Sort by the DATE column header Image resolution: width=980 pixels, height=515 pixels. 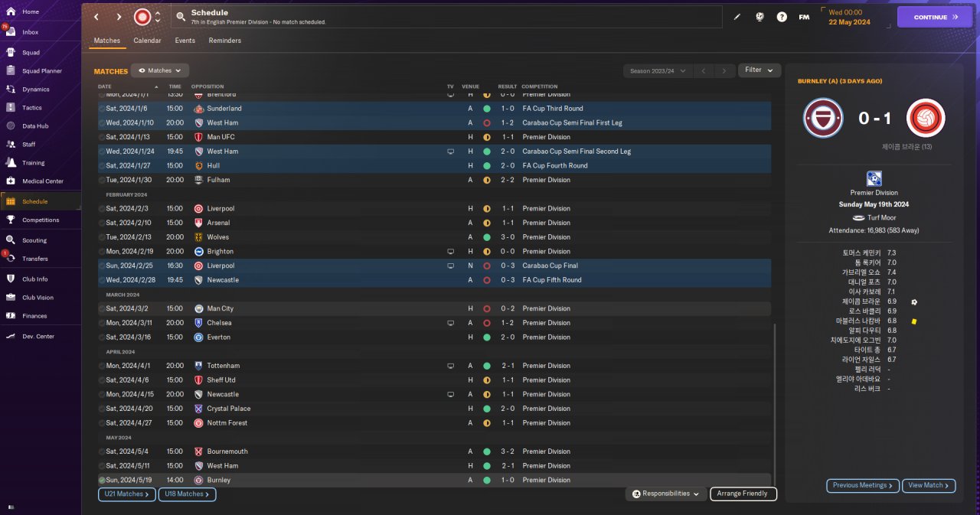[105, 86]
